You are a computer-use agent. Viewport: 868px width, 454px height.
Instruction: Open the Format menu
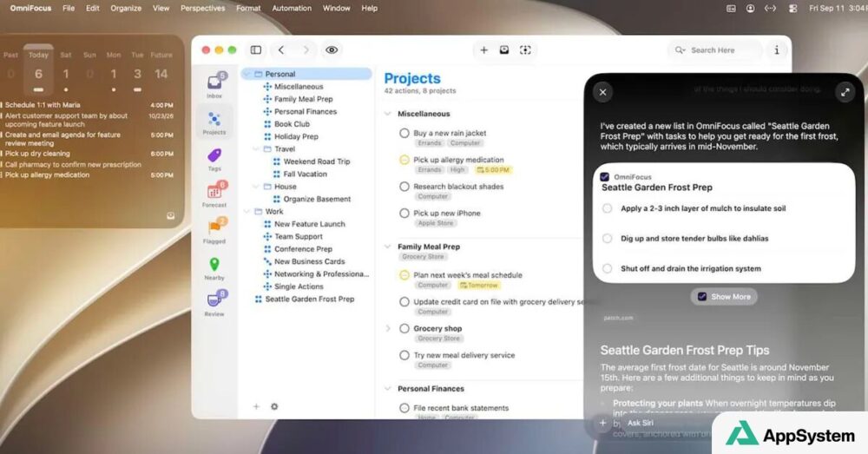pos(248,9)
